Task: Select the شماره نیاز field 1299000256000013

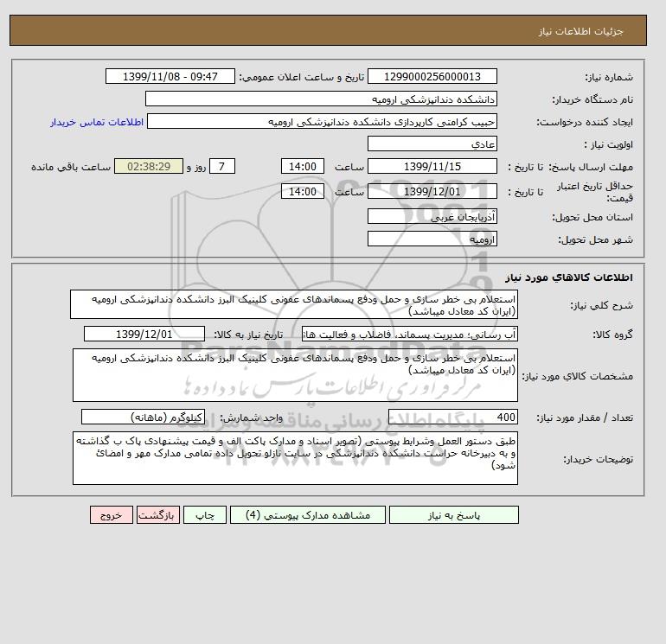Action: coord(432,76)
